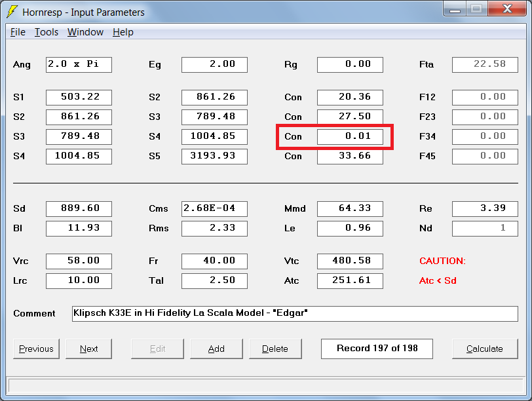
Task: Click the Mmd label
Action: (295, 208)
